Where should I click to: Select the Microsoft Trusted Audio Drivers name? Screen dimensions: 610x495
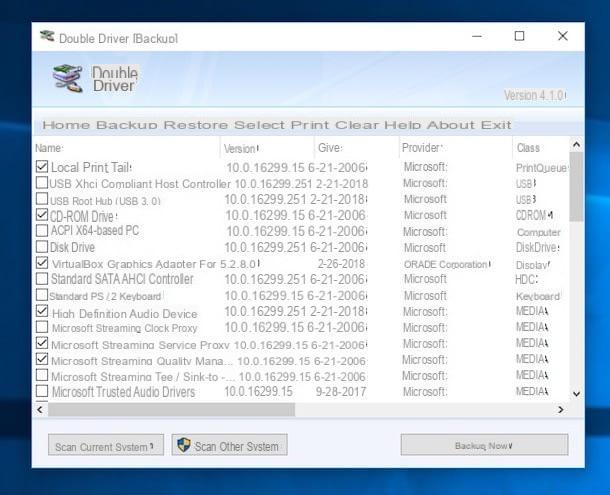123,392
